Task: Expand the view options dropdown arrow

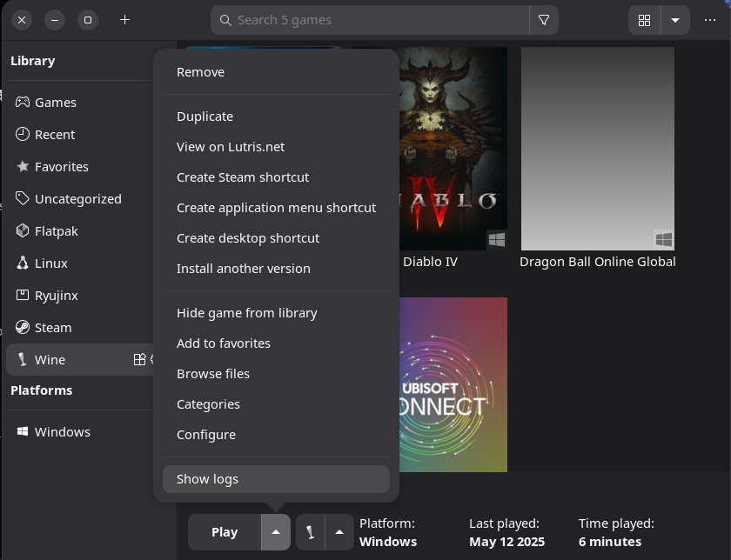Action: [x=675, y=20]
